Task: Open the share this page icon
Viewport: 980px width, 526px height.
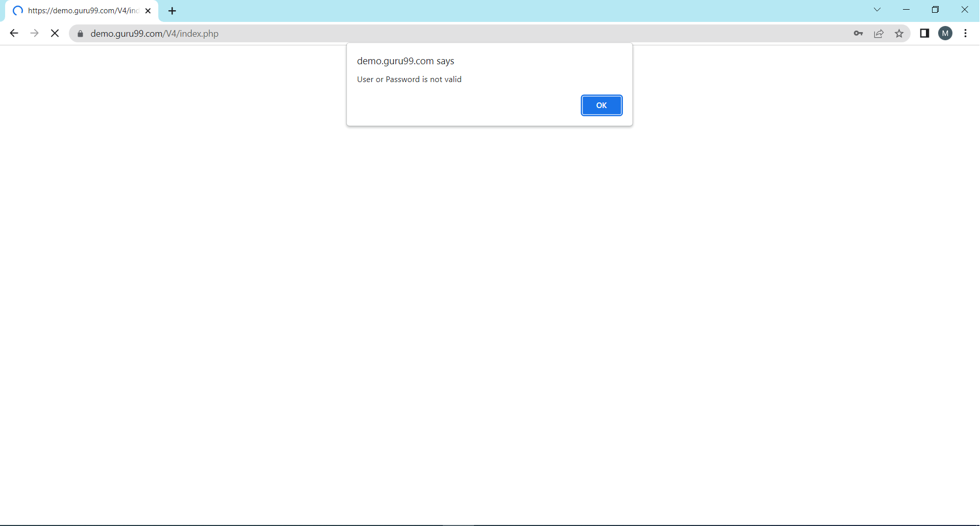Action: click(878, 33)
